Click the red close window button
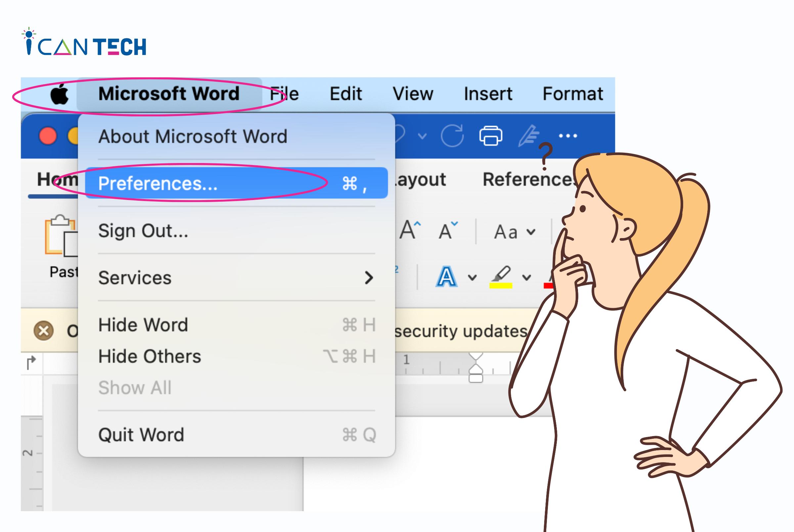 tap(48, 136)
